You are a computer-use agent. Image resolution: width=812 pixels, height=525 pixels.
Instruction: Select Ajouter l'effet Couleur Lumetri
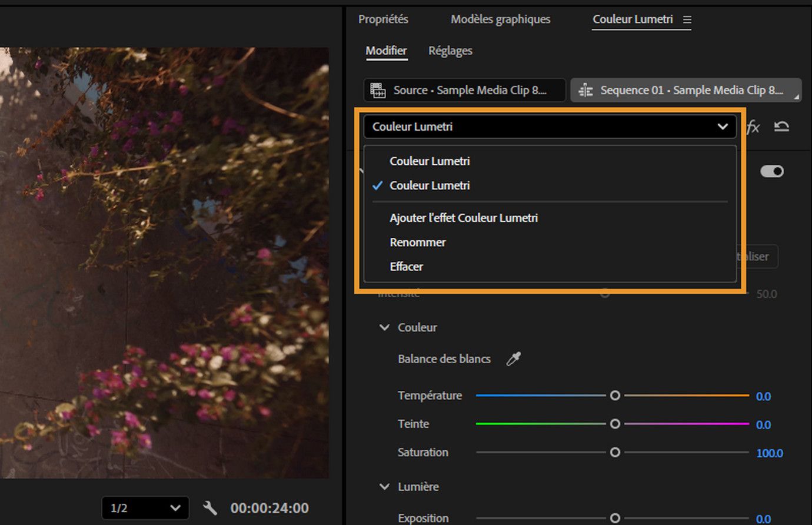pyautogui.click(x=463, y=217)
